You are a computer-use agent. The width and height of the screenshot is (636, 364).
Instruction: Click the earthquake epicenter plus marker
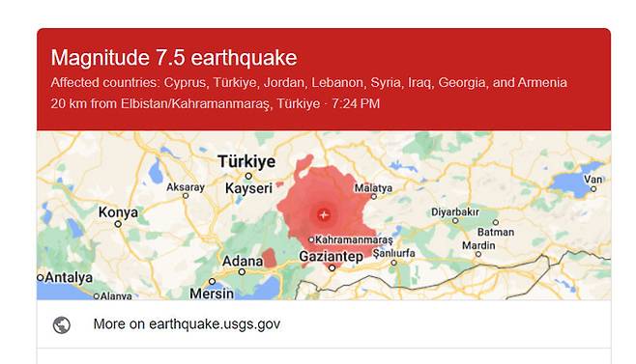(x=324, y=214)
